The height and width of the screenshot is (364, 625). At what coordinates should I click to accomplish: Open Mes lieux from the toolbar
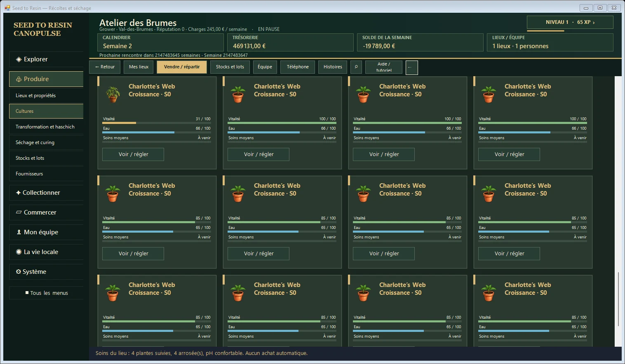click(139, 67)
